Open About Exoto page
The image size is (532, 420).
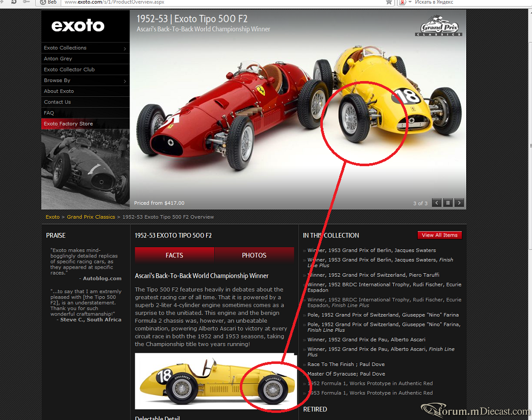pos(86,91)
